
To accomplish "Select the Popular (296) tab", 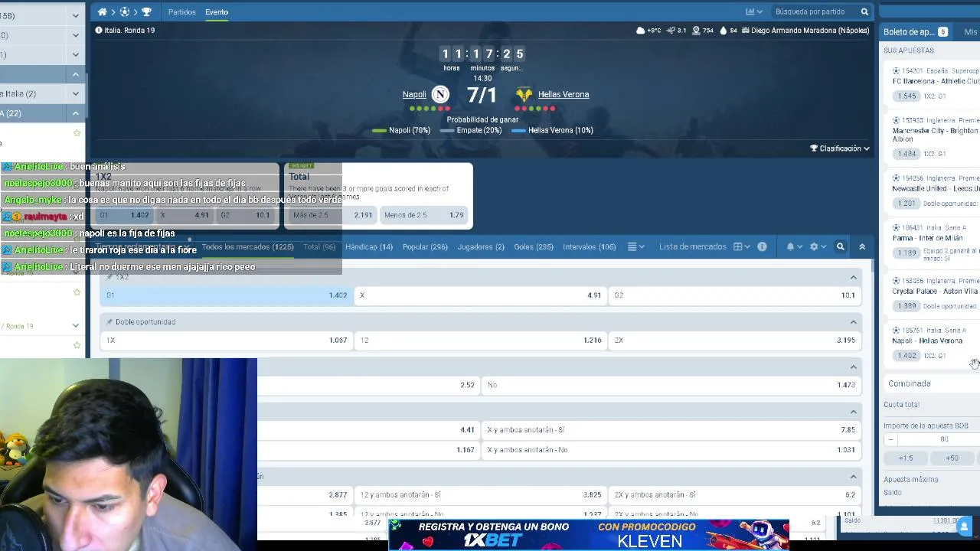I will (x=425, y=247).
